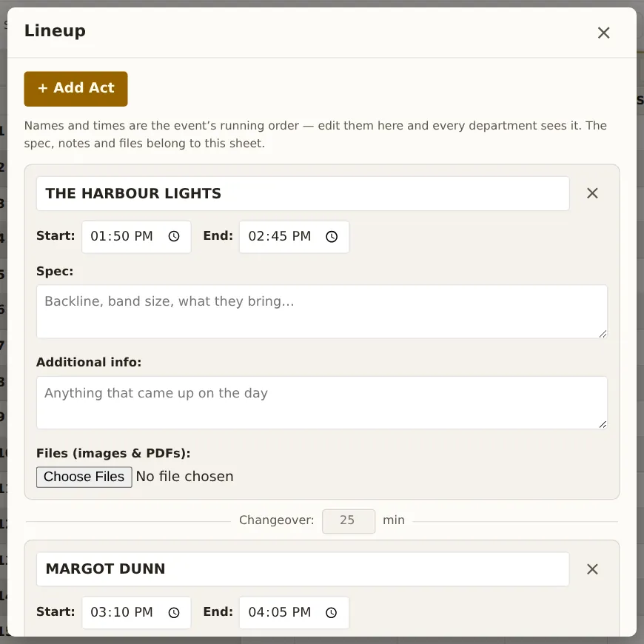Image resolution: width=644 pixels, height=644 pixels.
Task: Click the Spec textarea resize handle
Action: coord(603,334)
